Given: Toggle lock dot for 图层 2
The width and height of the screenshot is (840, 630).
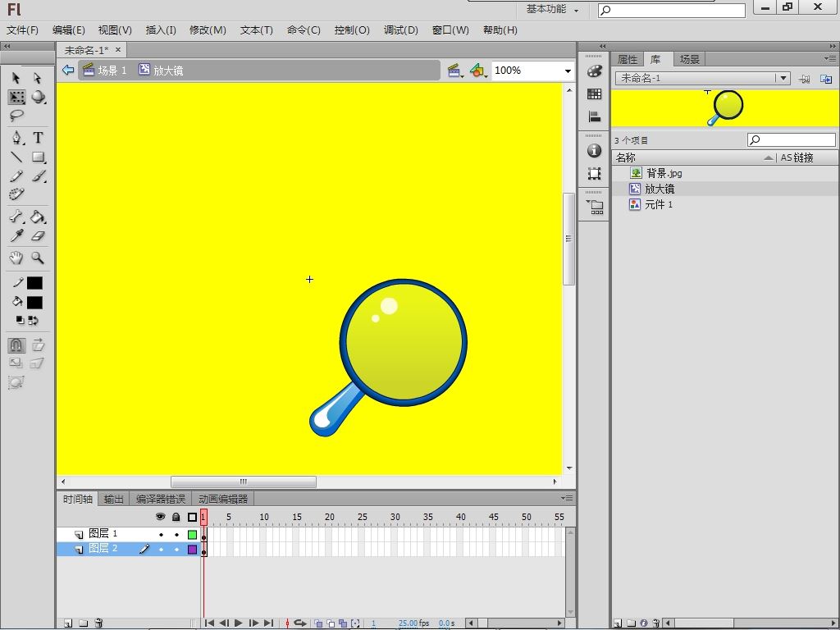Looking at the screenshot, I should pyautogui.click(x=176, y=550).
